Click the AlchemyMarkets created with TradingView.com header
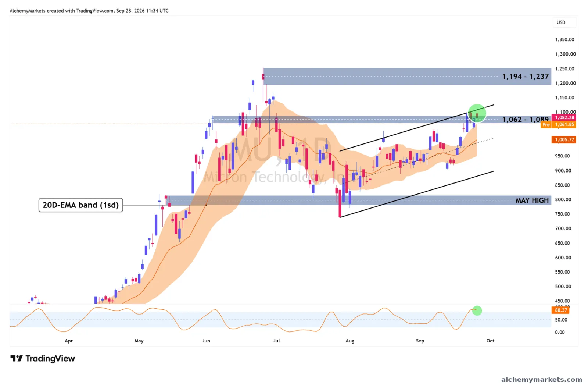The image size is (588, 387). coord(89,11)
